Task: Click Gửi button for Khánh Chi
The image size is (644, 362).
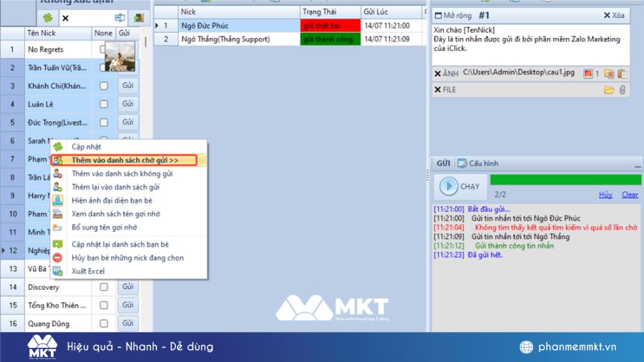Action: [x=128, y=85]
